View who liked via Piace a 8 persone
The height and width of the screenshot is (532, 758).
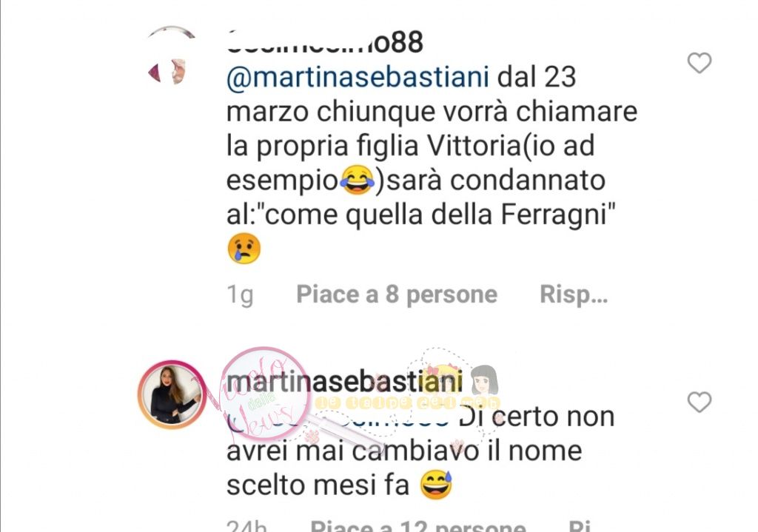click(397, 294)
